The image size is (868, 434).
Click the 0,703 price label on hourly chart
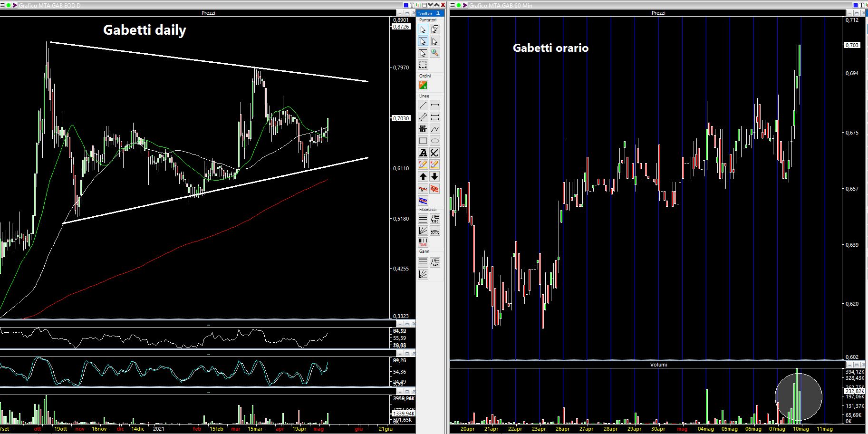852,45
